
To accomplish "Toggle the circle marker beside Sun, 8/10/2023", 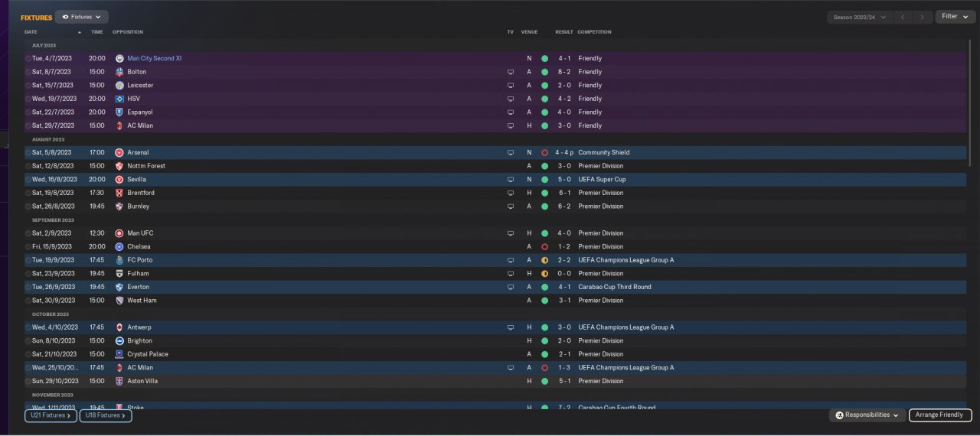I will point(28,340).
